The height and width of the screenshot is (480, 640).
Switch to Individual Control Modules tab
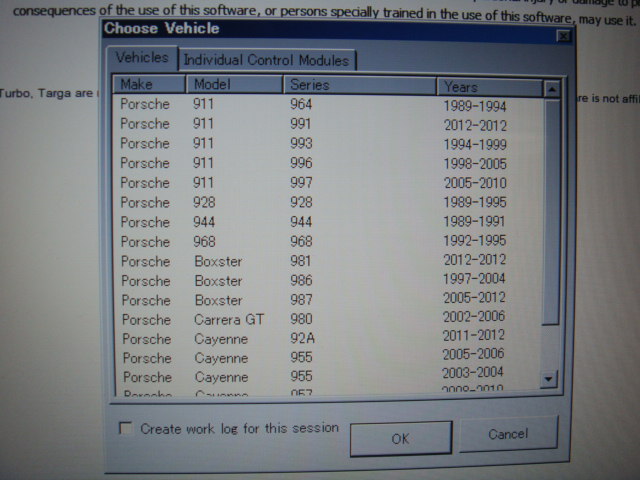click(266, 60)
